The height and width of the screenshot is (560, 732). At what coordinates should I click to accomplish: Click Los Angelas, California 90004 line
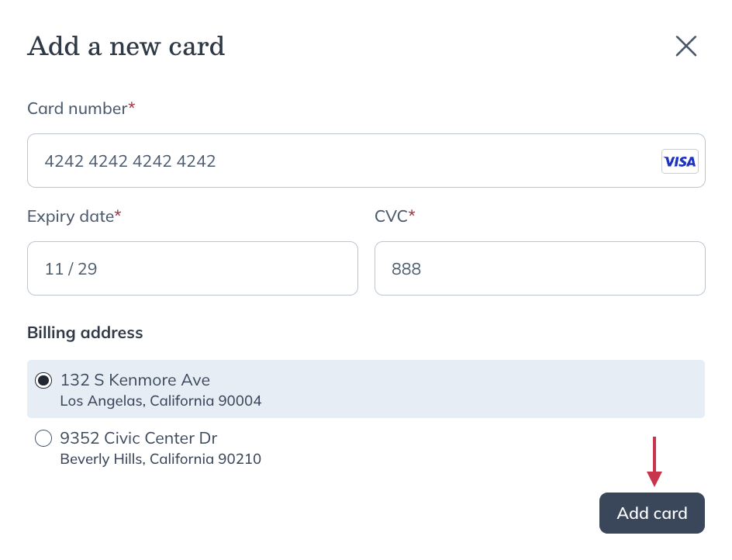point(161,401)
